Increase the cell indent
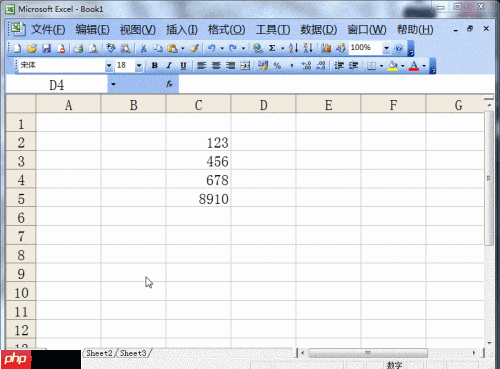The image size is (500, 369). [x=354, y=66]
